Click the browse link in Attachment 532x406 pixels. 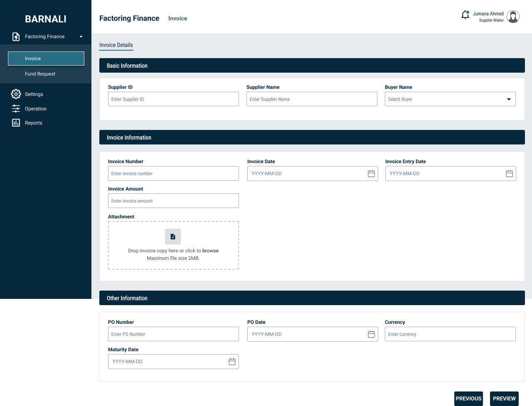coord(210,251)
